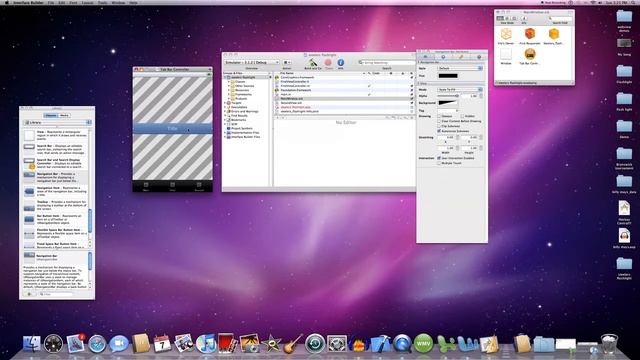Open the Apple menu

pyautogui.click(x=7, y=2)
